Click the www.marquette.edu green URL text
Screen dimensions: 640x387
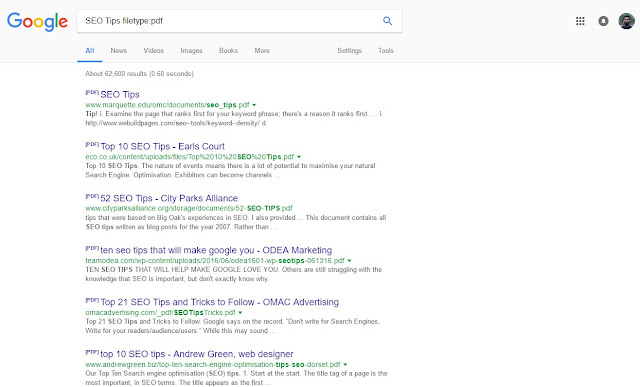click(167, 105)
